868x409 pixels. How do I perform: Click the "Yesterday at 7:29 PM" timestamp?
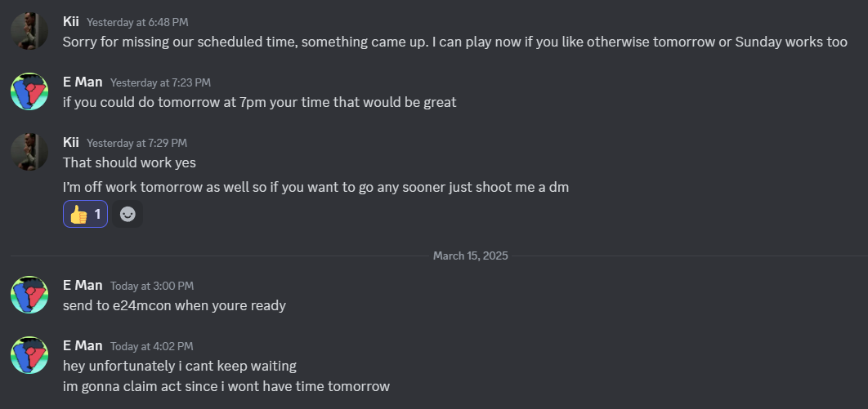coord(136,143)
